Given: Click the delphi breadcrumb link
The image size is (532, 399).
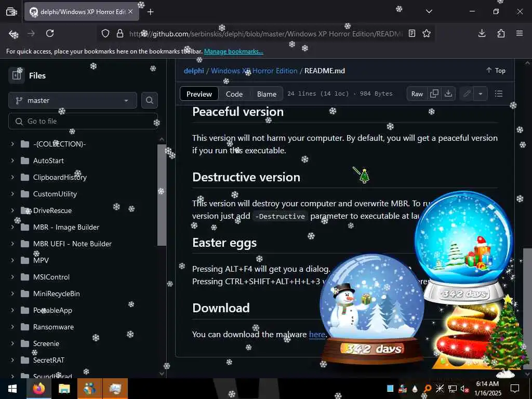Looking at the screenshot, I should pos(194,71).
